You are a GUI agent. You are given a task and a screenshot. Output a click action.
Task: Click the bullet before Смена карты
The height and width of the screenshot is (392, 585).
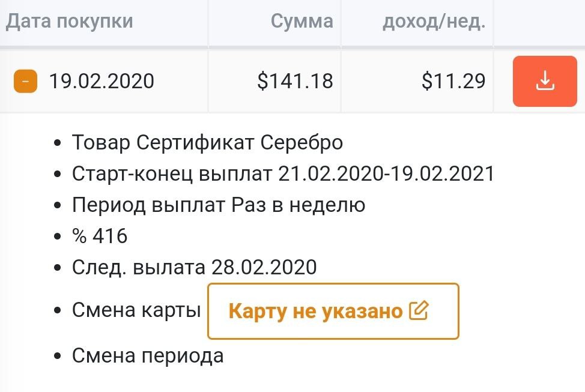(x=58, y=310)
